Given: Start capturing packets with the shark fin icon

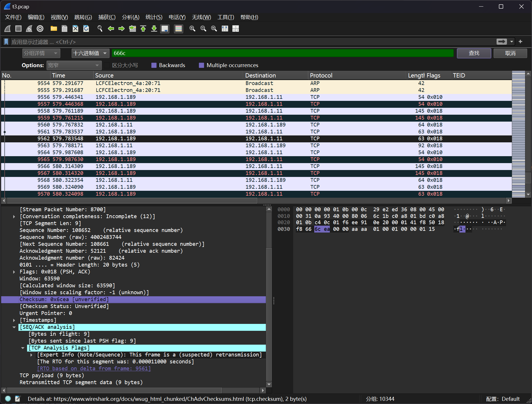Looking at the screenshot, I should [8, 29].
